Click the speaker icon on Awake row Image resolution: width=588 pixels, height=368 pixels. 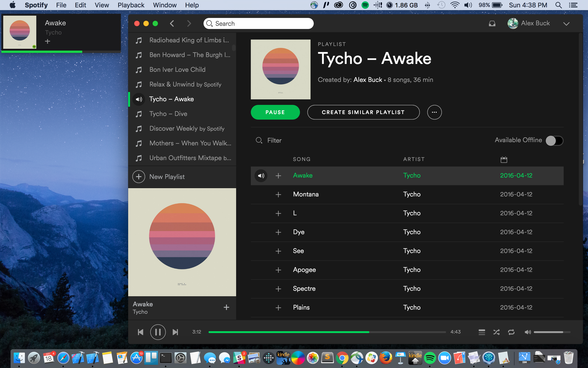(261, 175)
